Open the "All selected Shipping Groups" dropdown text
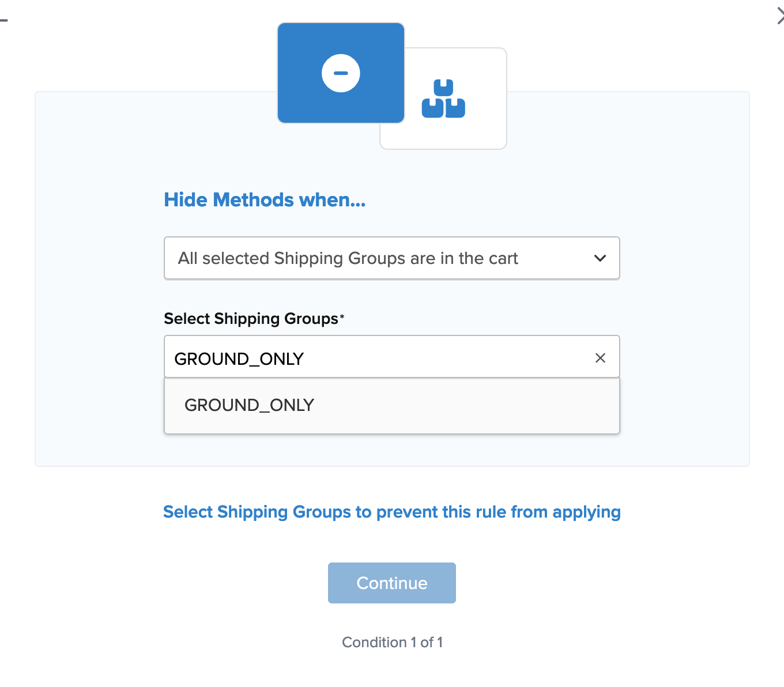784x687 pixels. tap(348, 258)
